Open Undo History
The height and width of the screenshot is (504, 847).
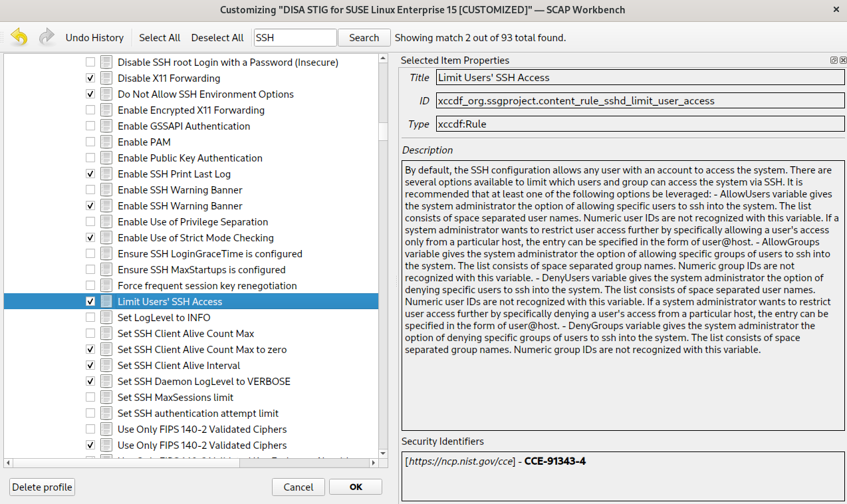point(94,38)
